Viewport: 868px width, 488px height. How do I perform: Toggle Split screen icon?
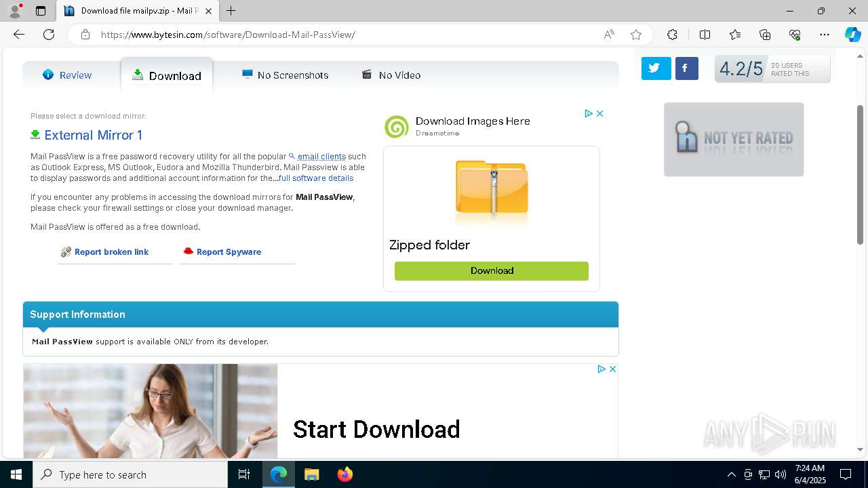(x=705, y=35)
